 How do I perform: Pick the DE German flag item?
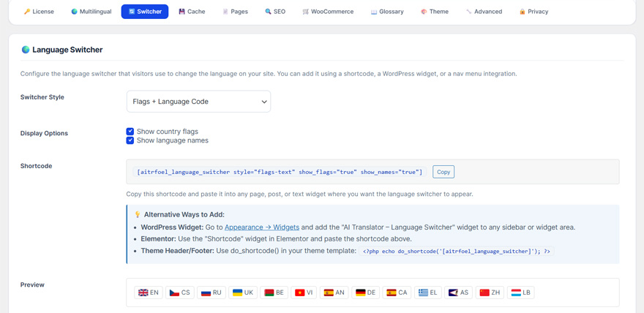pyautogui.click(x=365, y=293)
